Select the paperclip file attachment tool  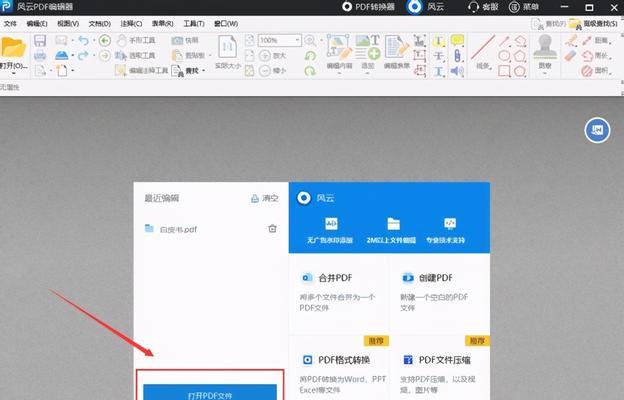click(x=457, y=55)
